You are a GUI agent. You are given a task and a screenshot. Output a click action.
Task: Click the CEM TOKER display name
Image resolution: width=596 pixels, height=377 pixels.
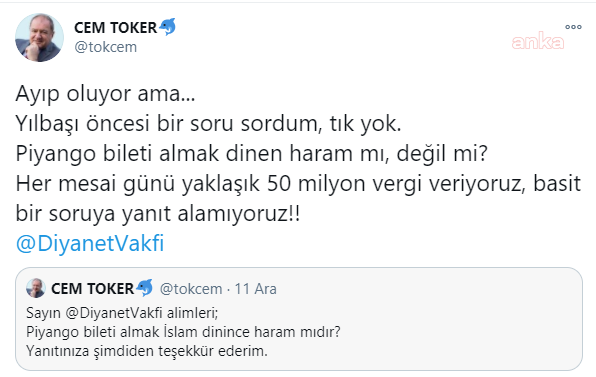tap(116, 28)
